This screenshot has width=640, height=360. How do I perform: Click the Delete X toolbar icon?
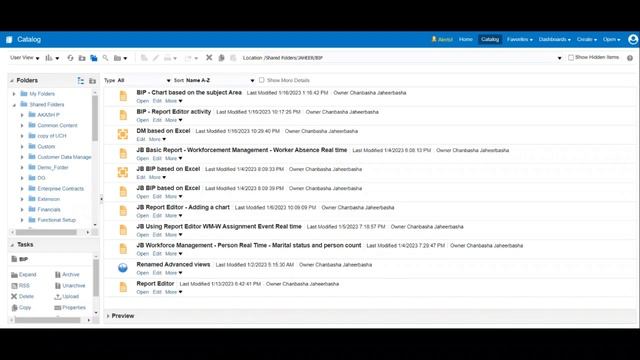pyautogui.click(x=209, y=58)
